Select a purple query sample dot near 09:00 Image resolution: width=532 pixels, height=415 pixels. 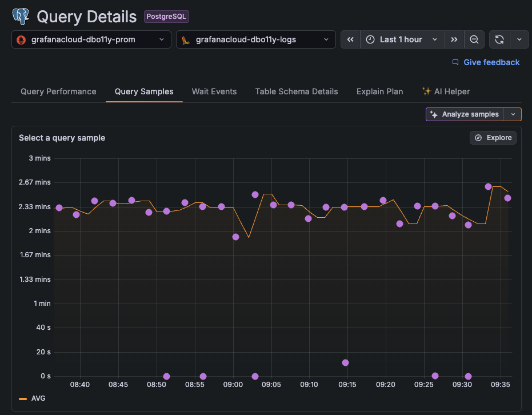[x=235, y=237]
